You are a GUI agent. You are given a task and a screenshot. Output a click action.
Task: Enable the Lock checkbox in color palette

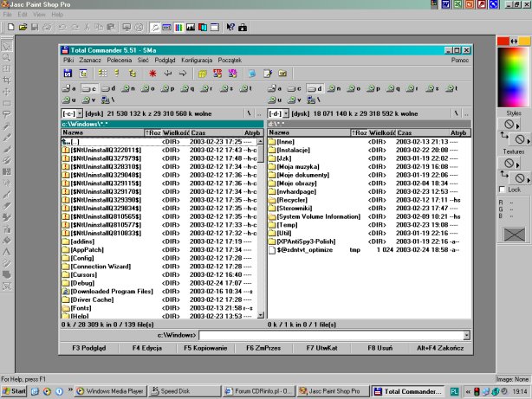coord(503,190)
